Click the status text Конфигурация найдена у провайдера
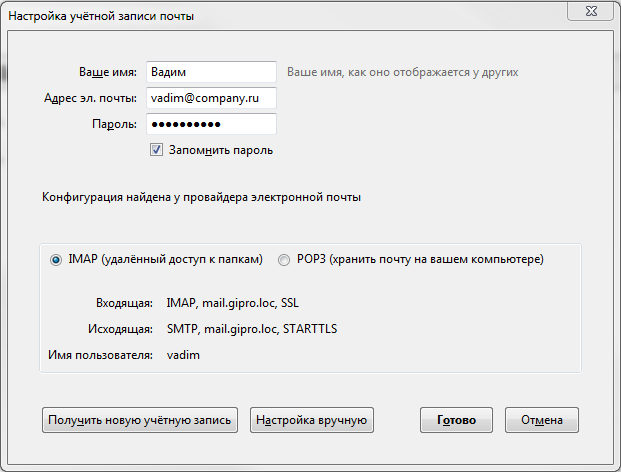 (x=201, y=197)
